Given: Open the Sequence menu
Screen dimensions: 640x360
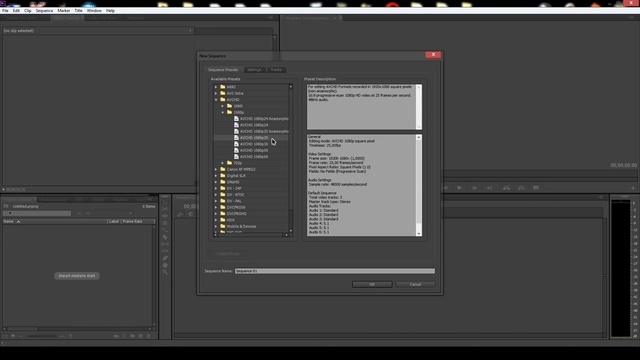Looking at the screenshot, I should (44, 11).
